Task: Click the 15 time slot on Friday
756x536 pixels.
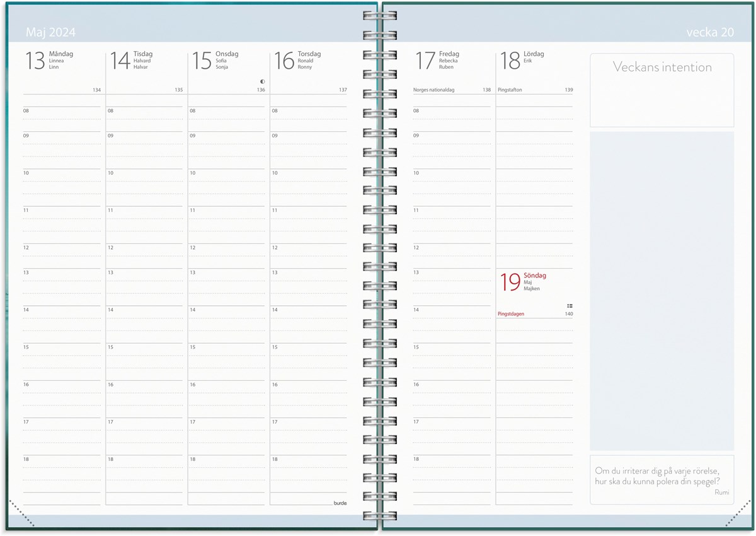Action: tap(451, 350)
